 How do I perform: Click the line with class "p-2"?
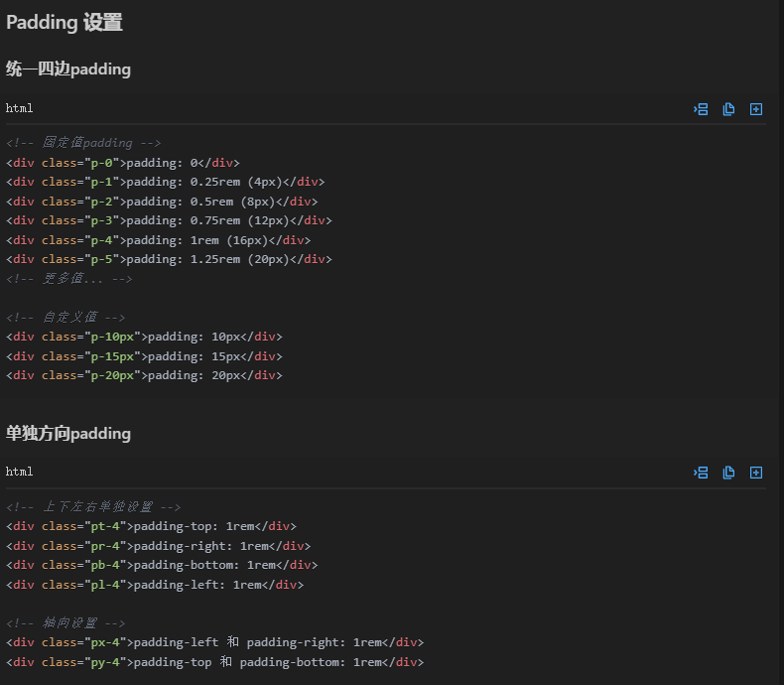[x=162, y=202]
